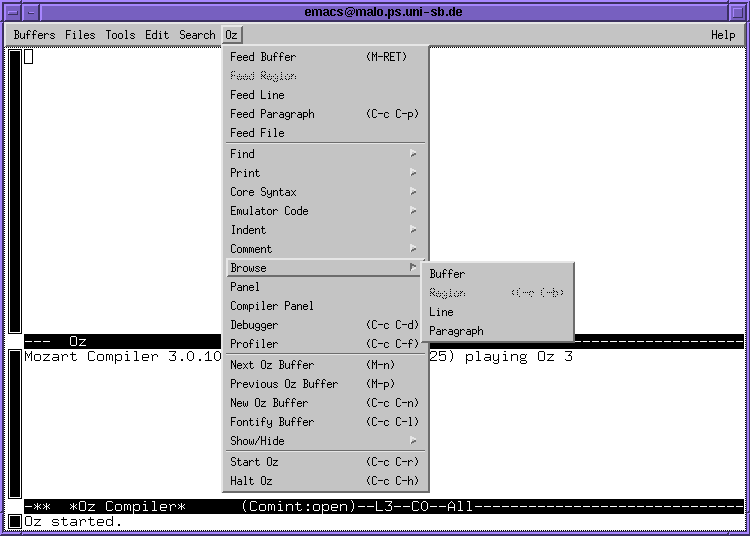Screen dimensions: 750x536
Task: Select Buffer in the Browse submenu
Action: [x=447, y=274]
